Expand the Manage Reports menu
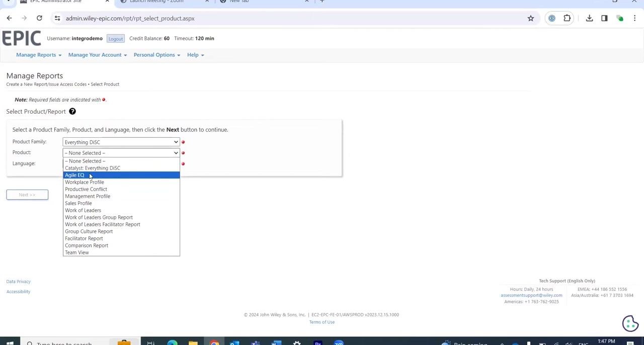Screen dimensions: 644x345 (x=39, y=55)
